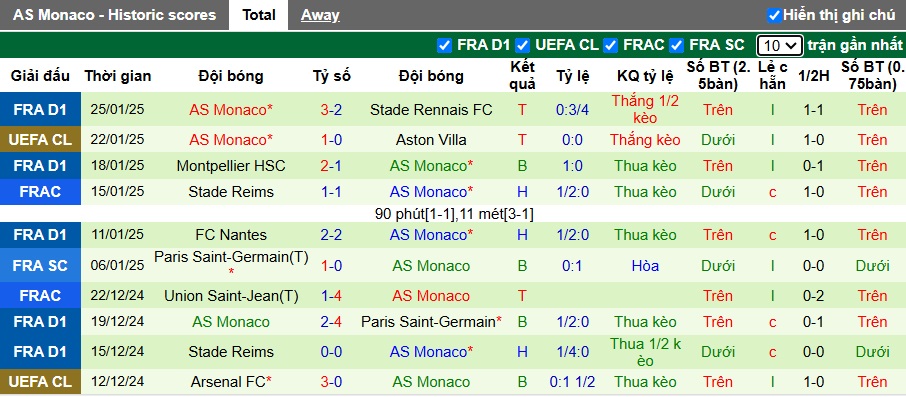
Task: Select the FC Nantes team name
Action: pyautogui.click(x=231, y=235)
